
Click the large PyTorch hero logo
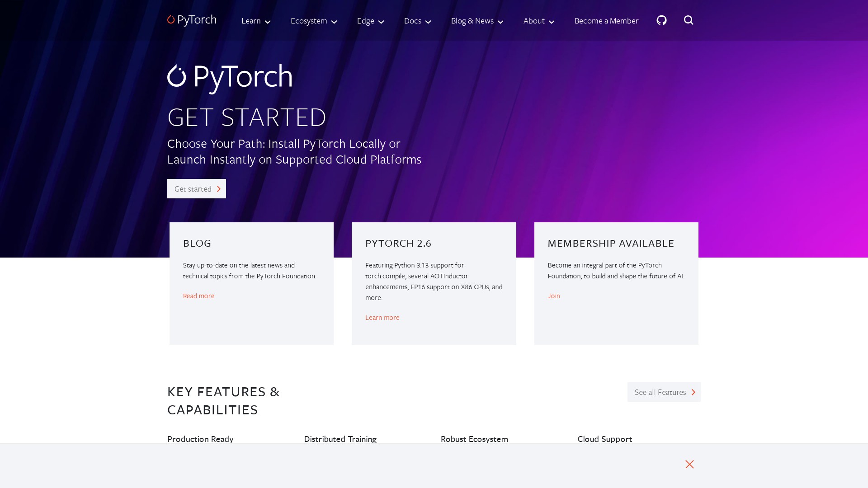(x=230, y=78)
